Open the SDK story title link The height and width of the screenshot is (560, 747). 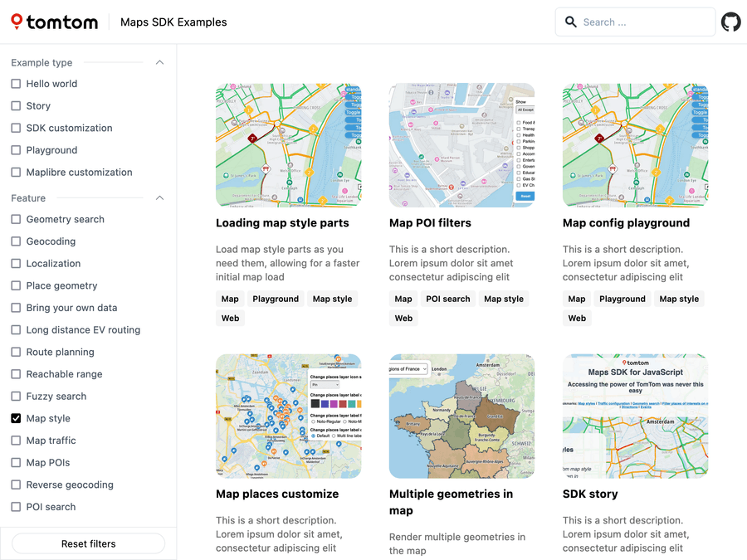click(x=590, y=494)
